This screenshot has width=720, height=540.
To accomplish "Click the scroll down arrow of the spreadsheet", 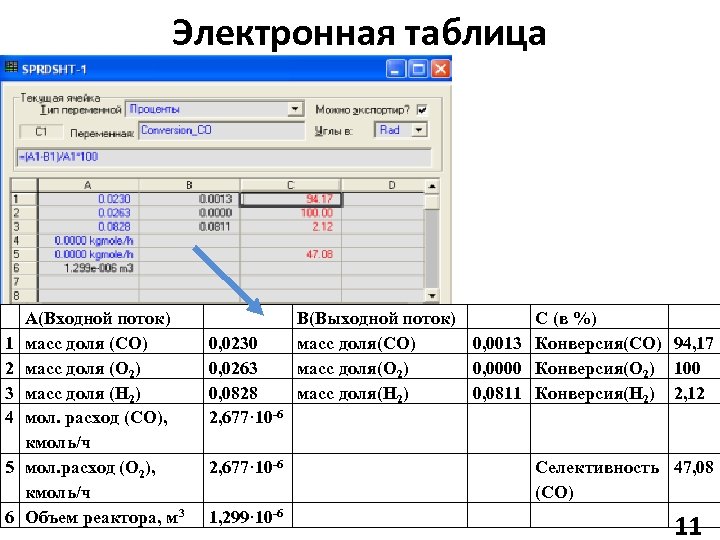I will [432, 296].
